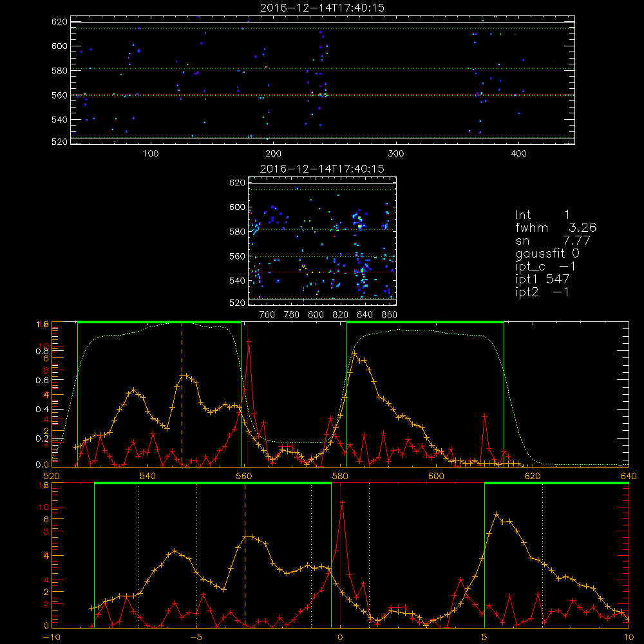Click the timestamp title above the small middle image
The image size is (644, 644).
pos(323,169)
